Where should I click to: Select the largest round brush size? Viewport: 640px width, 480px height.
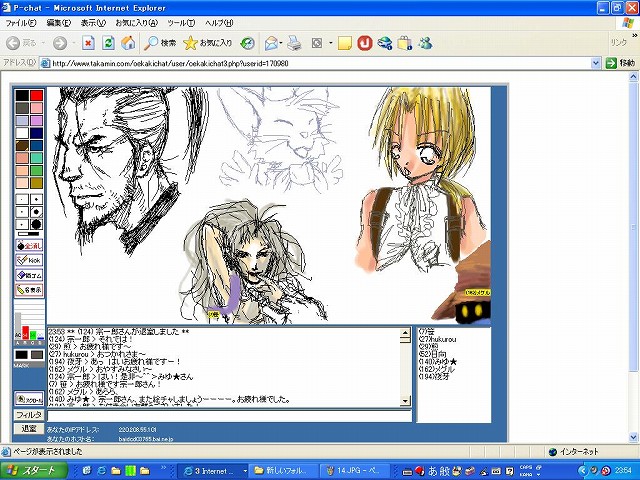click(x=36, y=224)
